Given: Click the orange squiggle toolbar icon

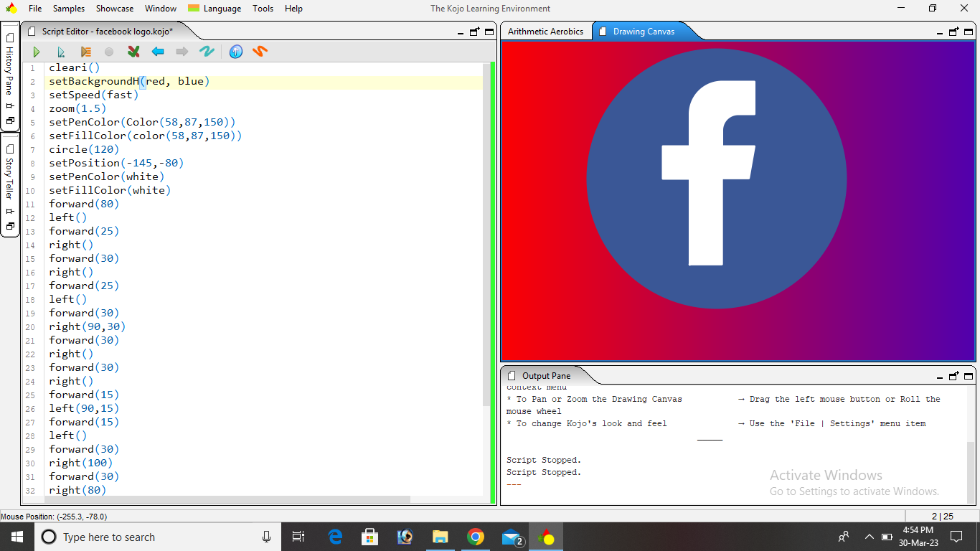Looking at the screenshot, I should (260, 52).
